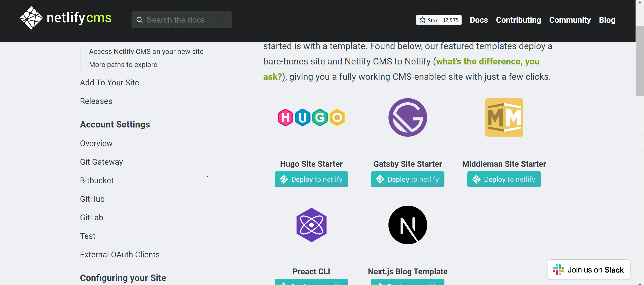Click the Slack icon in the Join us widget
The height and width of the screenshot is (285, 644).
pos(558,270)
